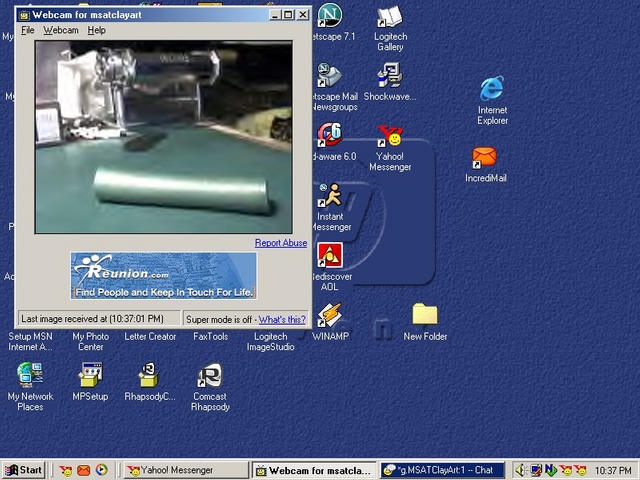Click the network computer tray icon
640x480 pixels.
click(x=536, y=471)
